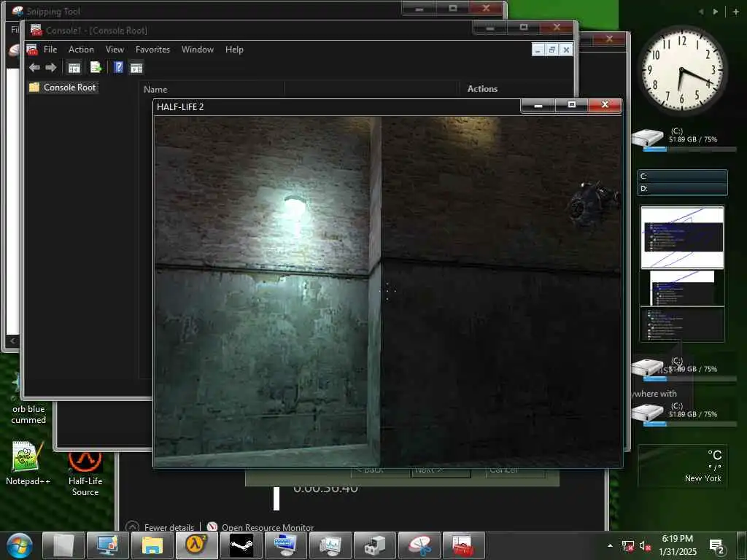
Task: Open the File menu in Console1
Action: 50,50
